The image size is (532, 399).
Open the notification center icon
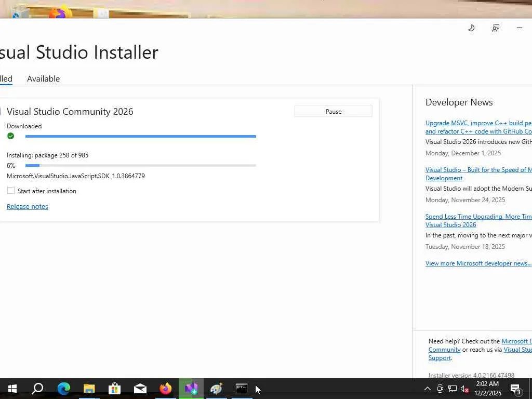click(x=516, y=389)
